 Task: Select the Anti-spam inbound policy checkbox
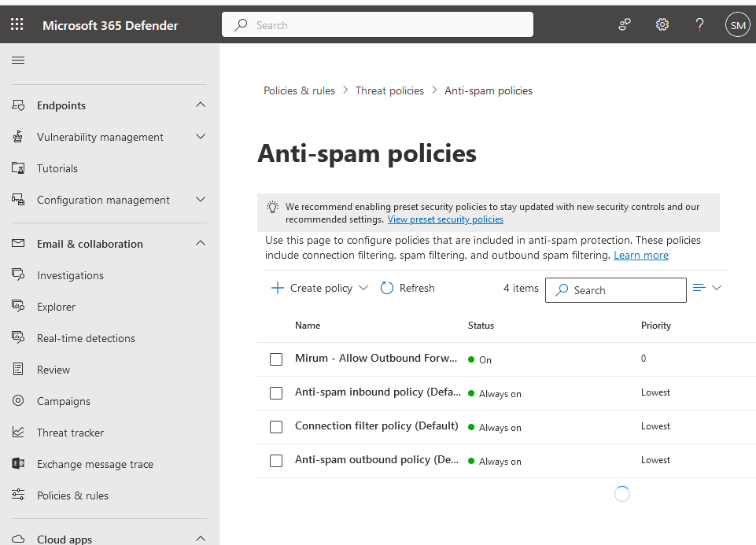[x=276, y=393]
